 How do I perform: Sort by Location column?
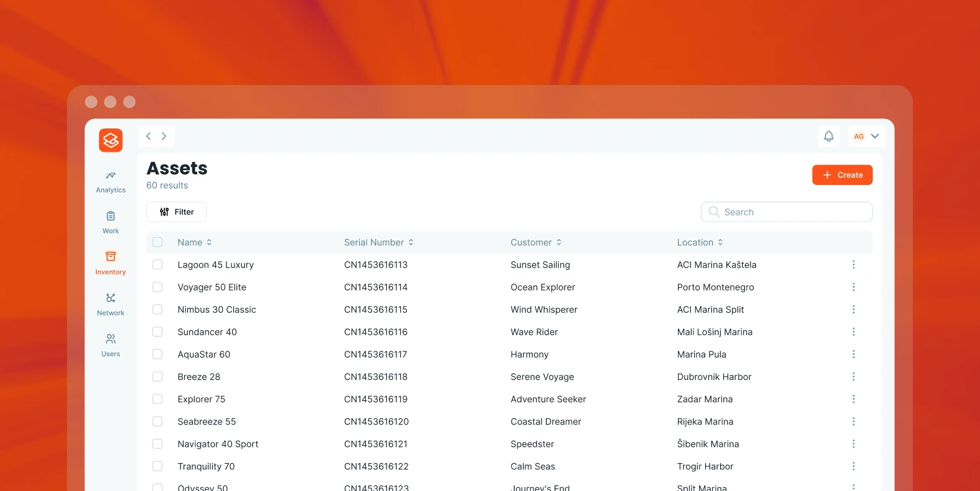[700, 242]
